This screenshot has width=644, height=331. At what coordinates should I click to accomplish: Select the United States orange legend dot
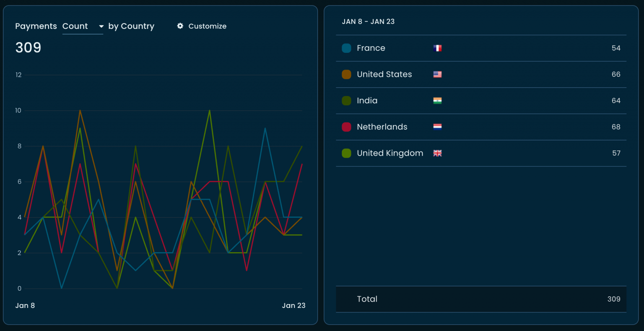[x=346, y=74]
